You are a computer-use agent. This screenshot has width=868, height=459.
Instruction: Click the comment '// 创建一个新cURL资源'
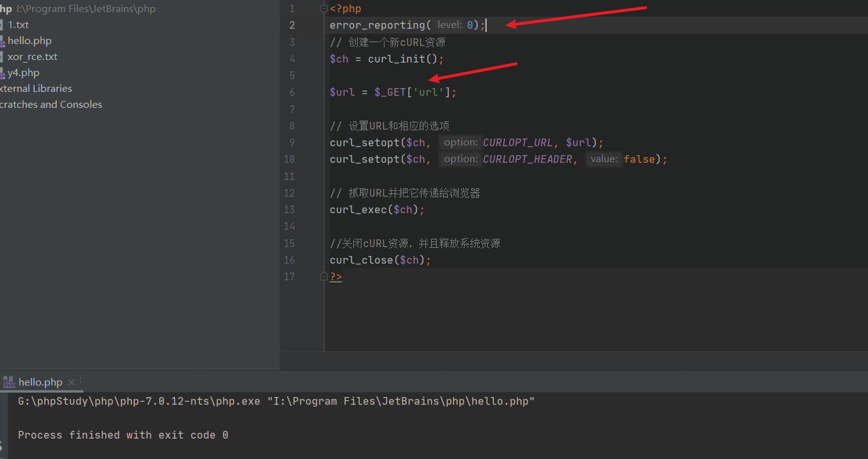tap(388, 42)
